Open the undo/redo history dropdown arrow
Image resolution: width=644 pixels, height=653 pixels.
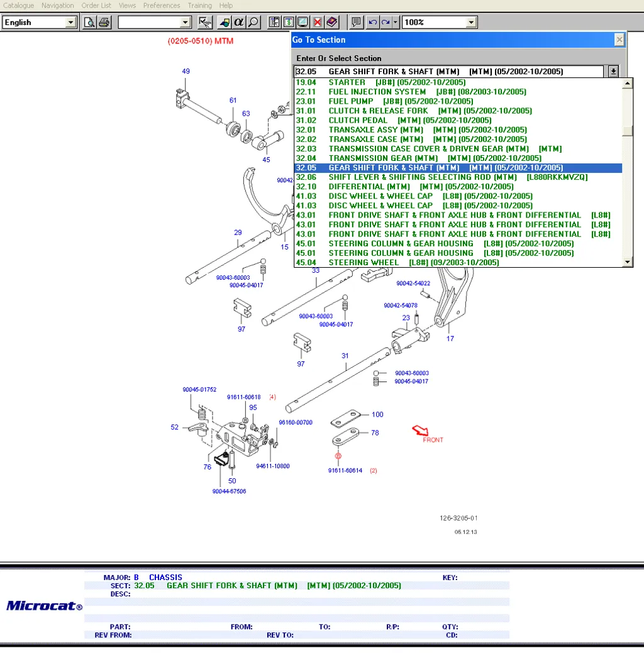click(x=396, y=22)
